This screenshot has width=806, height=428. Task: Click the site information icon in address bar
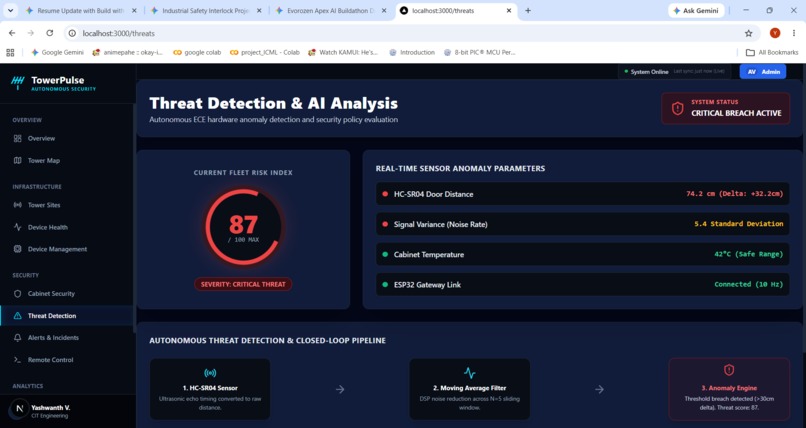point(72,33)
